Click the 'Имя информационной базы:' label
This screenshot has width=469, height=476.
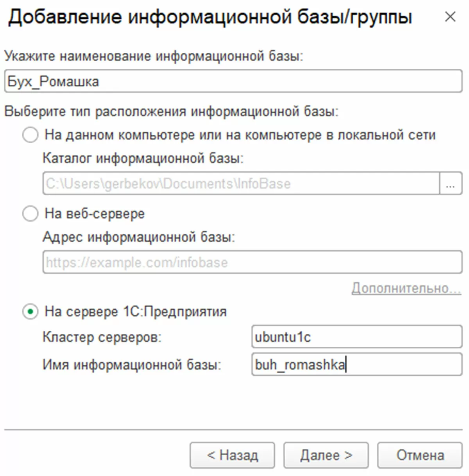pyautogui.click(x=132, y=365)
